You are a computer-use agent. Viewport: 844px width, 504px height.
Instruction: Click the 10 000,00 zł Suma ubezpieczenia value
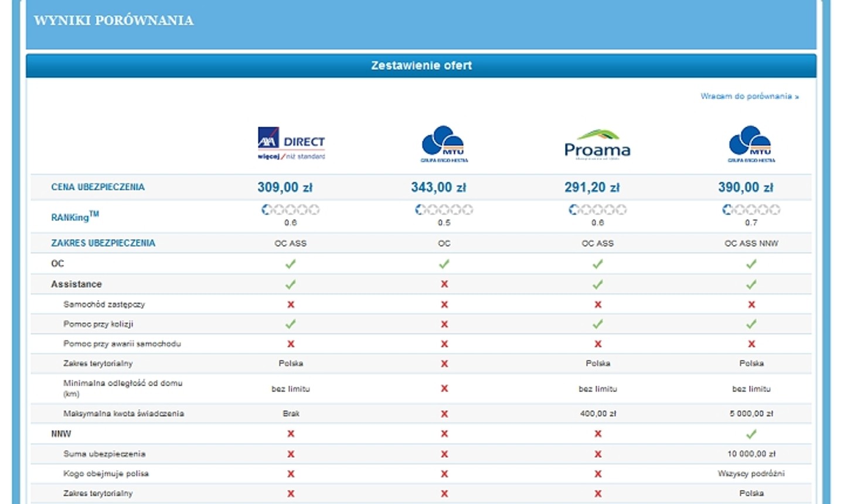751,454
